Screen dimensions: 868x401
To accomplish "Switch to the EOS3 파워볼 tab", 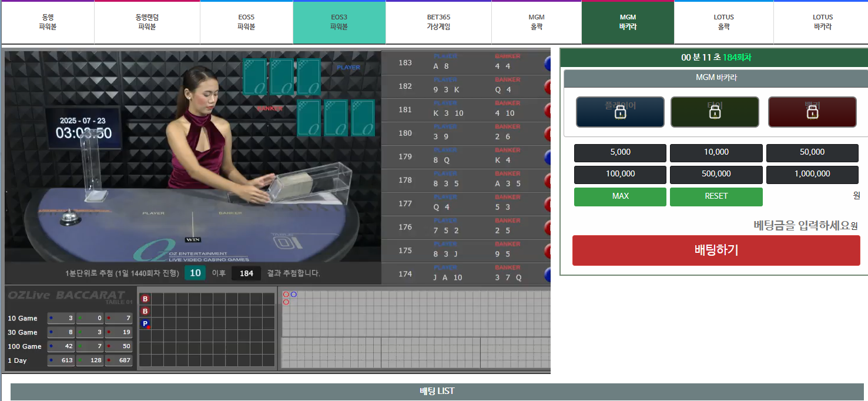I will click(339, 22).
